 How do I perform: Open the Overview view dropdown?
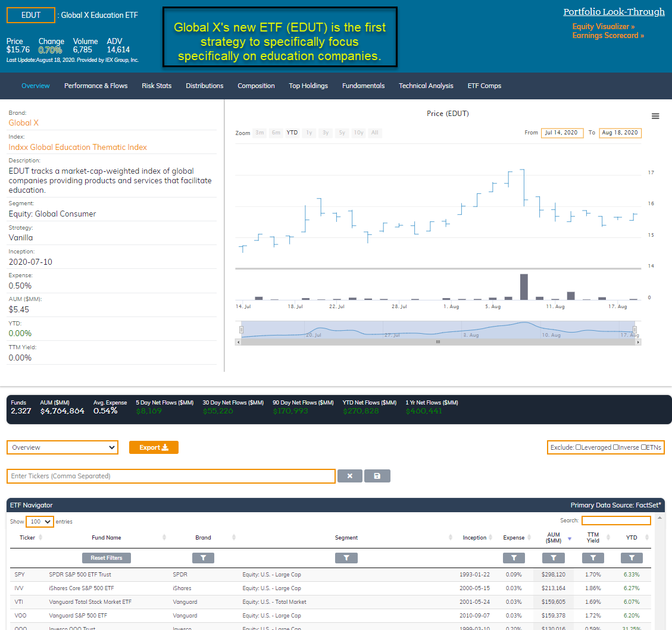62,447
